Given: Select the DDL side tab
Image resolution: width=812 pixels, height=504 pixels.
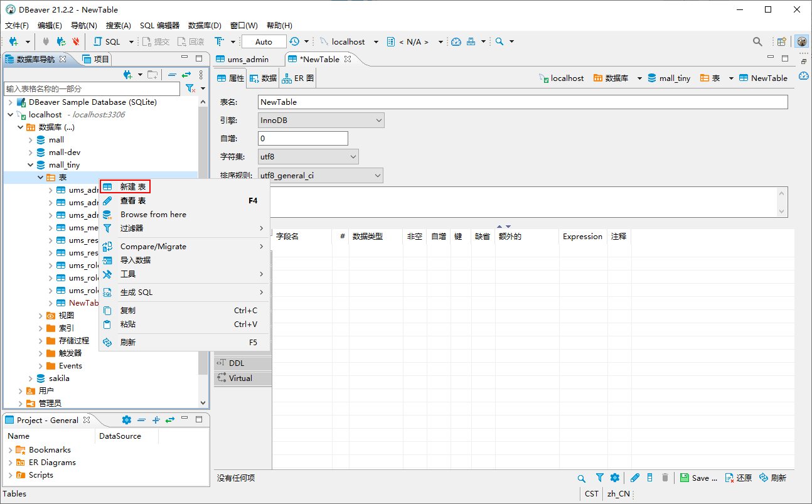Looking at the screenshot, I should click(x=243, y=363).
